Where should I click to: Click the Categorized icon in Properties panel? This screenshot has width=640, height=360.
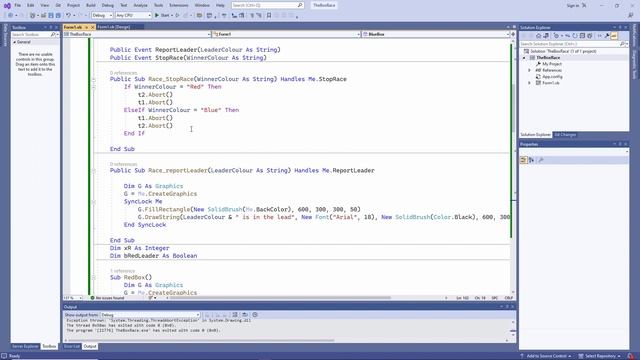pos(524,160)
